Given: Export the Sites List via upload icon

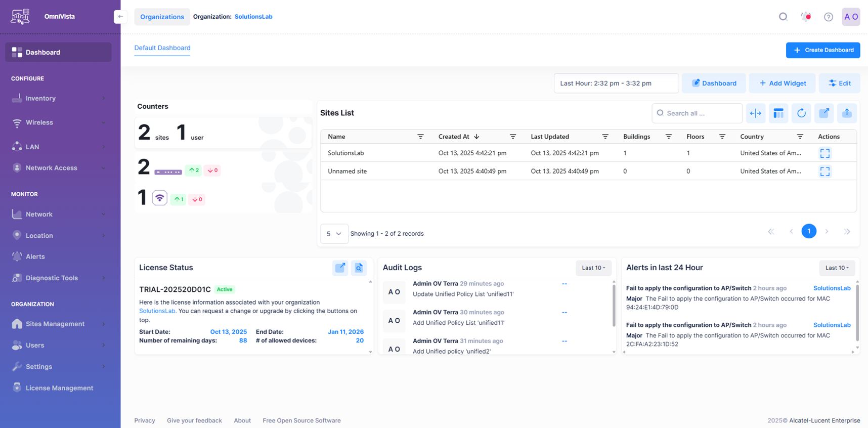Looking at the screenshot, I should pyautogui.click(x=847, y=113).
